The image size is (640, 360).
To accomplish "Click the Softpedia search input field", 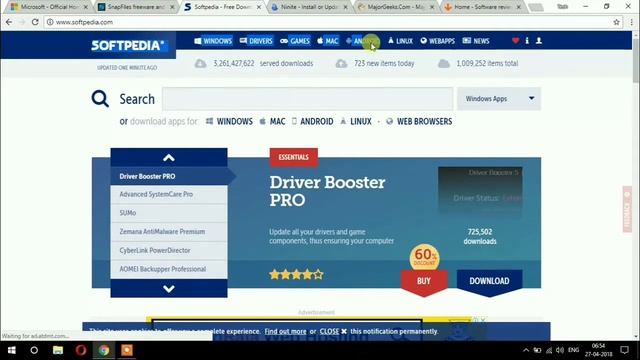I will click(307, 99).
